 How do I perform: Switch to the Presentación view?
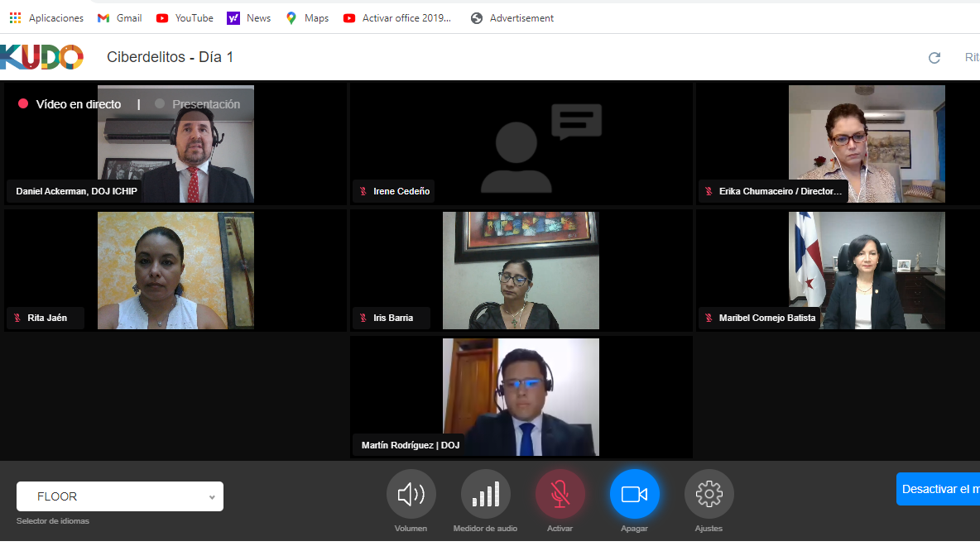pos(198,103)
